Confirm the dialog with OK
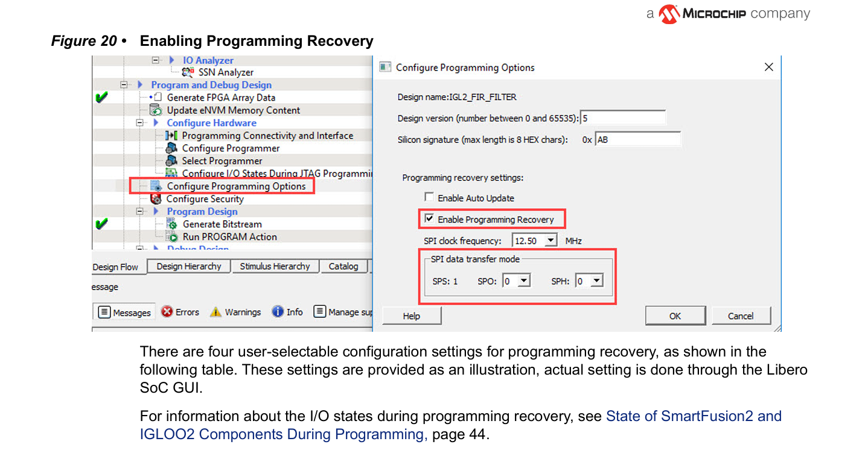Image resolution: width=868 pixels, height=450 pixels. point(675,316)
